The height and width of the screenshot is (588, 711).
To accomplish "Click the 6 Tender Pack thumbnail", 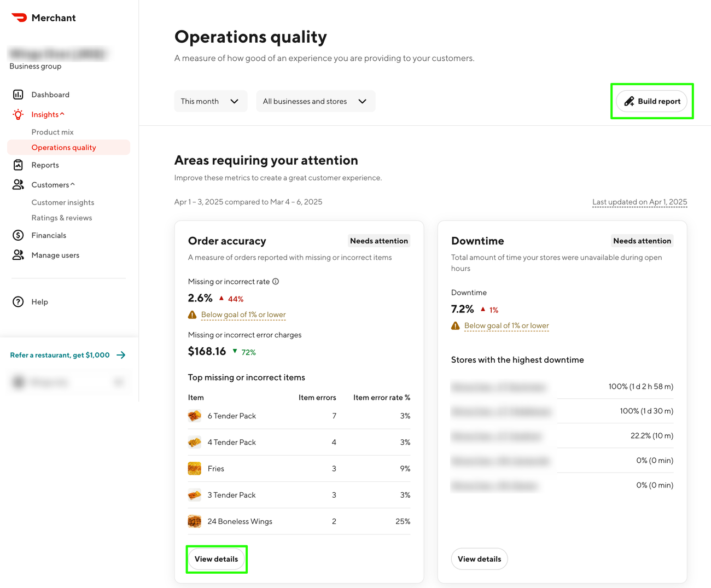I will (x=194, y=416).
